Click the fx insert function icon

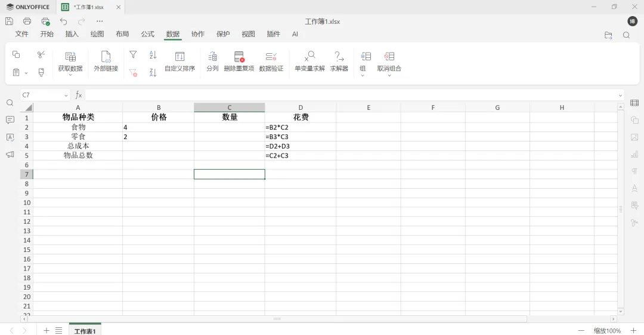[79, 95]
